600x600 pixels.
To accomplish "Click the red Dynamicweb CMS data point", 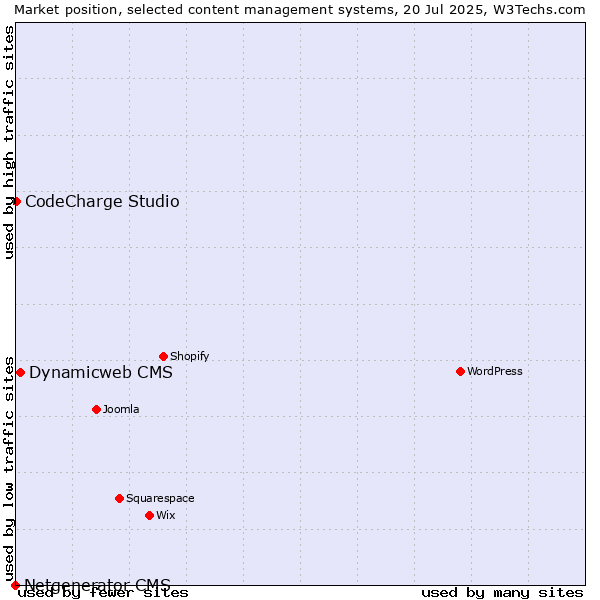I will coord(21,373).
